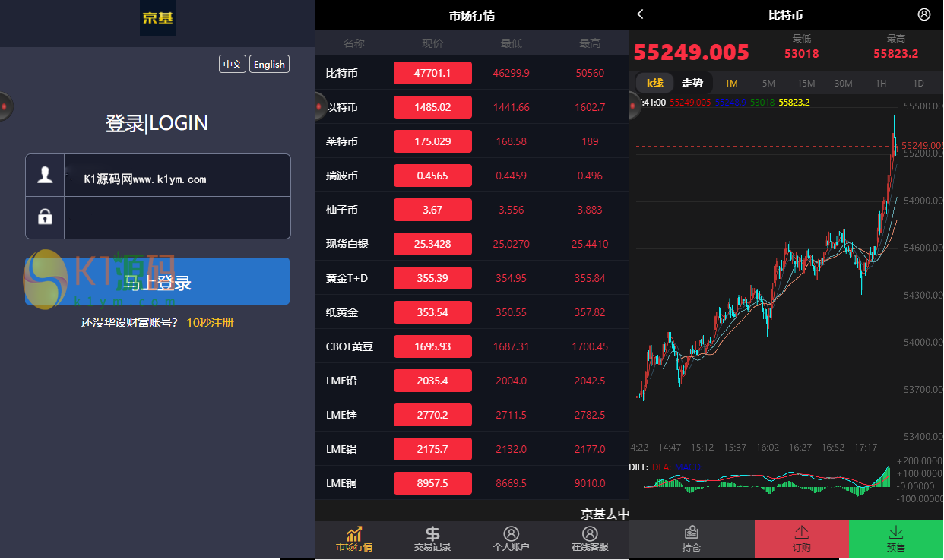
Task: Click the 纸黄金 price button 353.54
Action: click(432, 312)
